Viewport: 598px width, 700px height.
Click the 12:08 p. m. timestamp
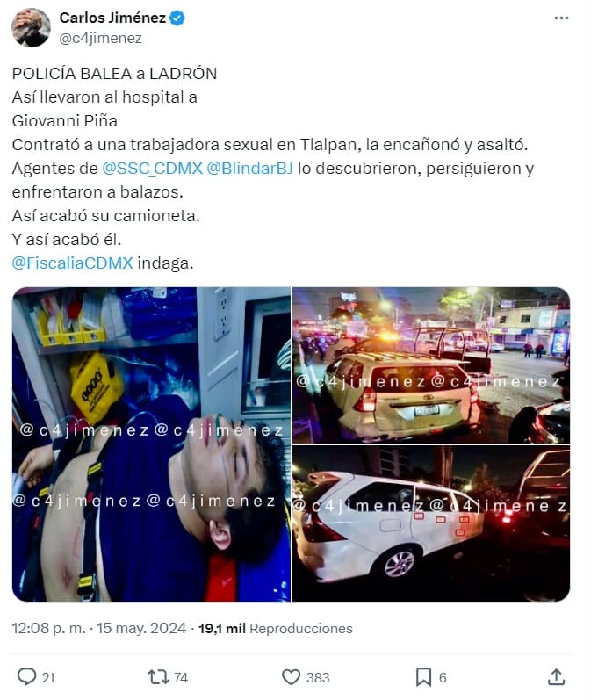click(x=48, y=628)
